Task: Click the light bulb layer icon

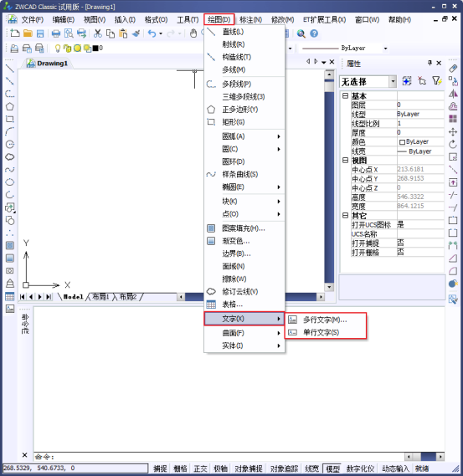Action: pyautogui.click(x=57, y=48)
